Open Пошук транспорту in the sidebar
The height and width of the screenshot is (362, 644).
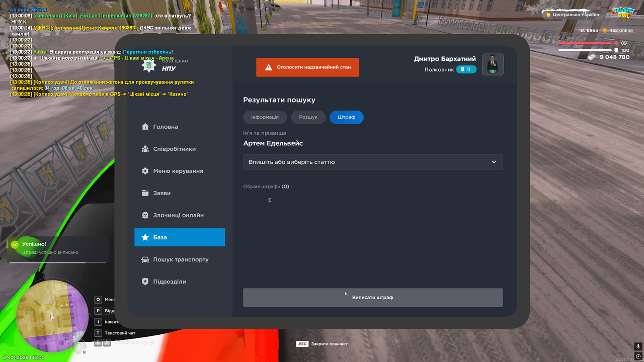[180, 259]
